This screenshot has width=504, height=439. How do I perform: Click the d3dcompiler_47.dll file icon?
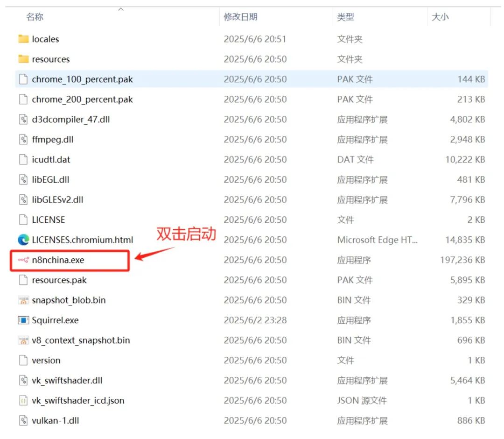click(23, 119)
